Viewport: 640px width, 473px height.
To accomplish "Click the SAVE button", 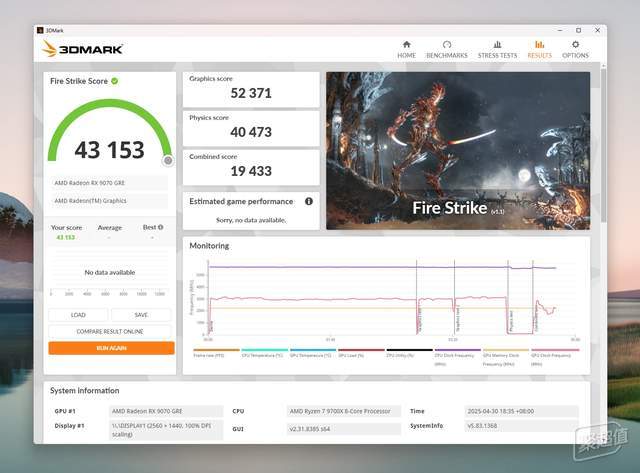I will click(x=141, y=315).
